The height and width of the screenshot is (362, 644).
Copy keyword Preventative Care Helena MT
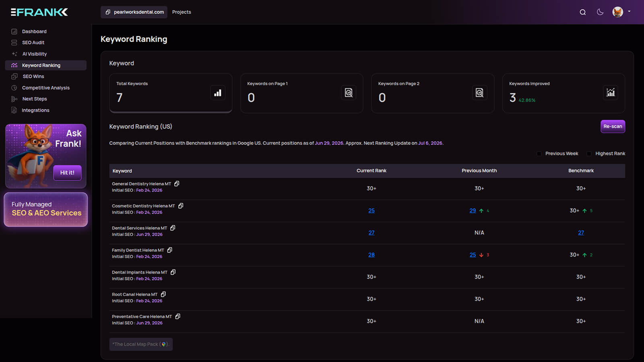(x=178, y=317)
